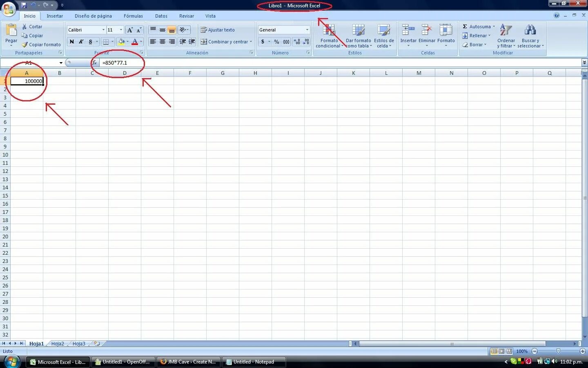Open Excel help question mark
The width and height of the screenshot is (588, 368).
pos(556,16)
